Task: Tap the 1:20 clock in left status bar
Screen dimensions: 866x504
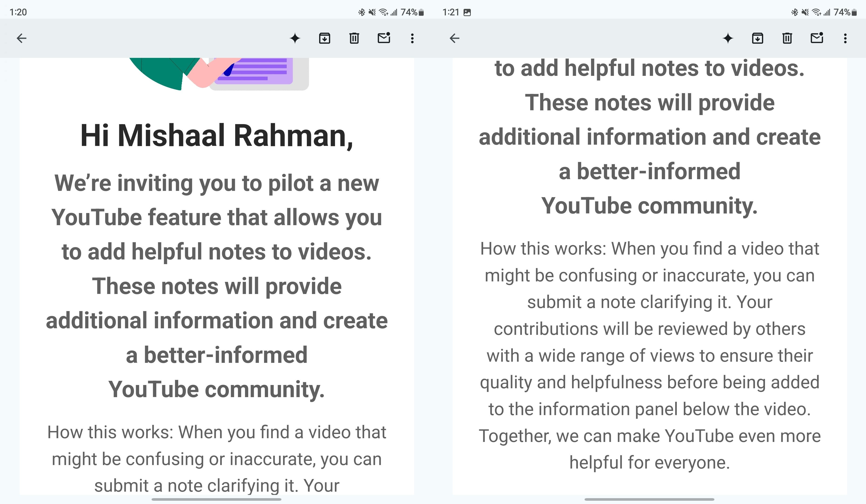Action: point(18,12)
